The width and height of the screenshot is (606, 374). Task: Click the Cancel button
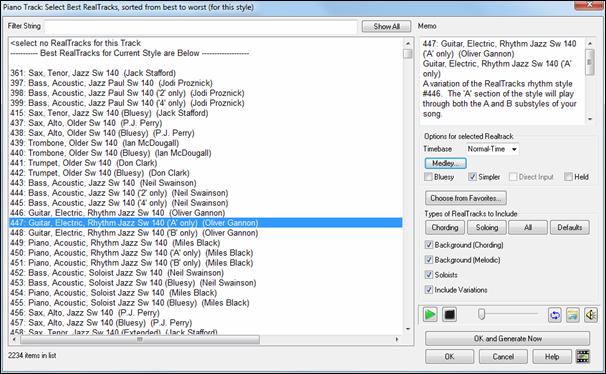503,357
